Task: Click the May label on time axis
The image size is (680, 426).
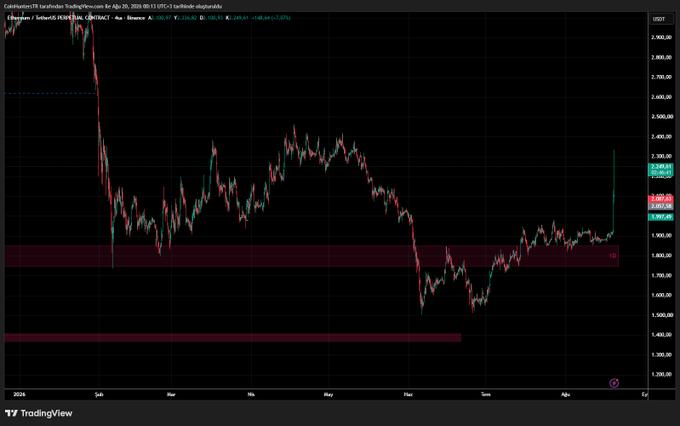Action: tap(328, 394)
